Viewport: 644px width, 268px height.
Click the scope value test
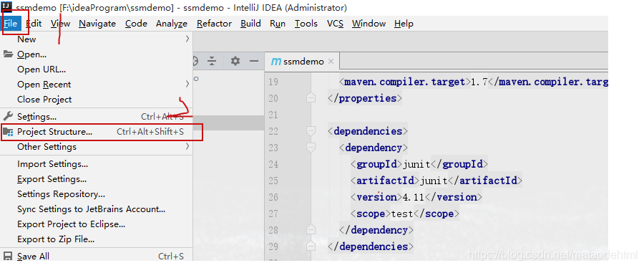pos(401,214)
